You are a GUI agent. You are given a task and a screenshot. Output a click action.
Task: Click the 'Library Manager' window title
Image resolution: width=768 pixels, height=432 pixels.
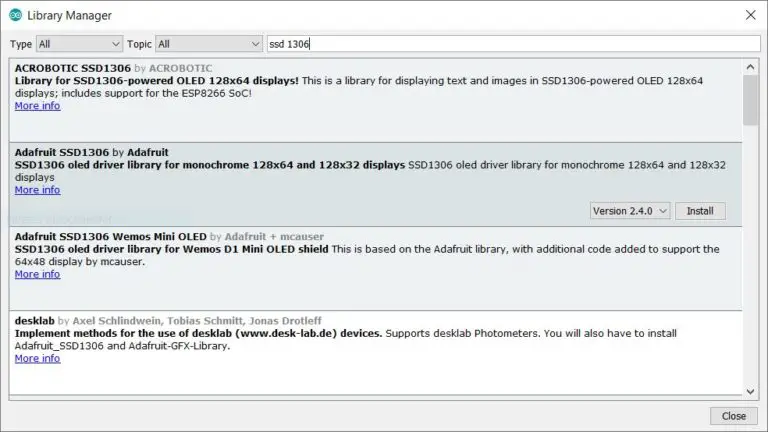click(x=70, y=16)
